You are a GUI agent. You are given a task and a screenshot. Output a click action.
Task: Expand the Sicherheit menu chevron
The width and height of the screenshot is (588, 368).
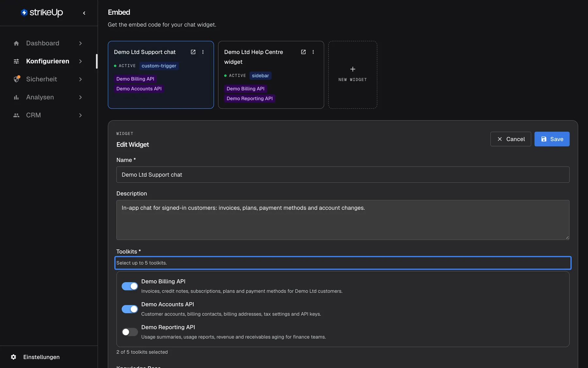tap(80, 79)
